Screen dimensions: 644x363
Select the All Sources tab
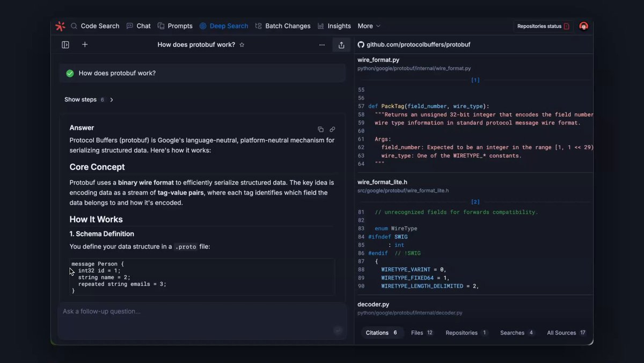pos(566,333)
